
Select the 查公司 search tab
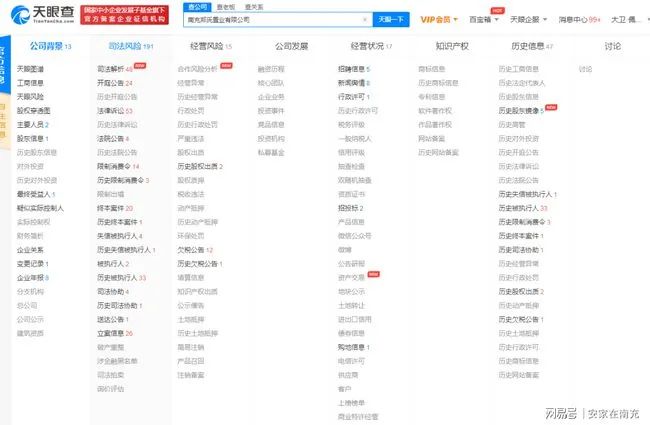click(x=197, y=7)
